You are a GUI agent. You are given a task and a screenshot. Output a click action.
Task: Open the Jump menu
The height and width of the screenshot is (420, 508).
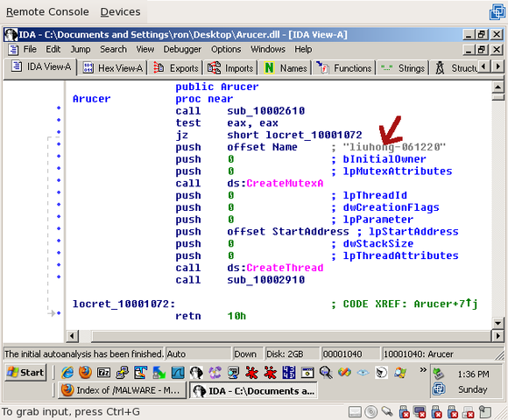point(81,49)
